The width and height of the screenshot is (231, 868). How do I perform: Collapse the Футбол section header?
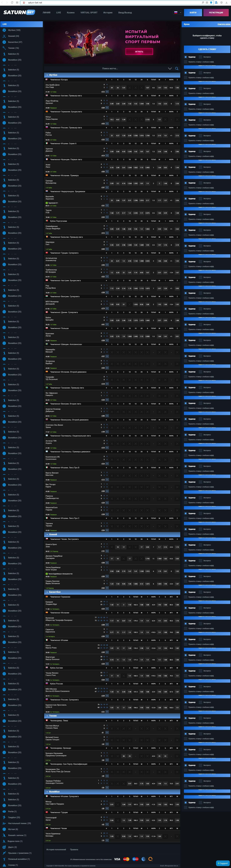coord(112,75)
